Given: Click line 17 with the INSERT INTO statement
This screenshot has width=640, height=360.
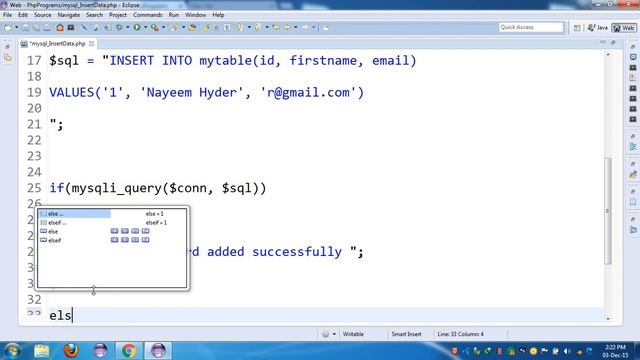Looking at the screenshot, I should pyautogui.click(x=233, y=61).
